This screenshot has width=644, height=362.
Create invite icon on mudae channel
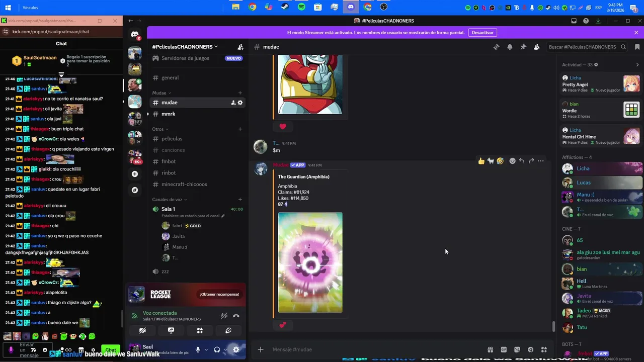click(x=233, y=103)
